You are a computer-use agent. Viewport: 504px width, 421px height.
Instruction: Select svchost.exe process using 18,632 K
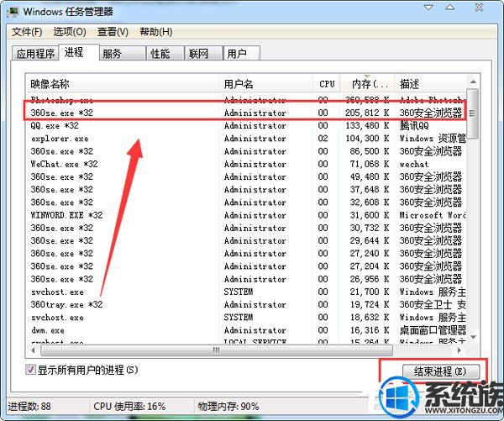[246, 318]
